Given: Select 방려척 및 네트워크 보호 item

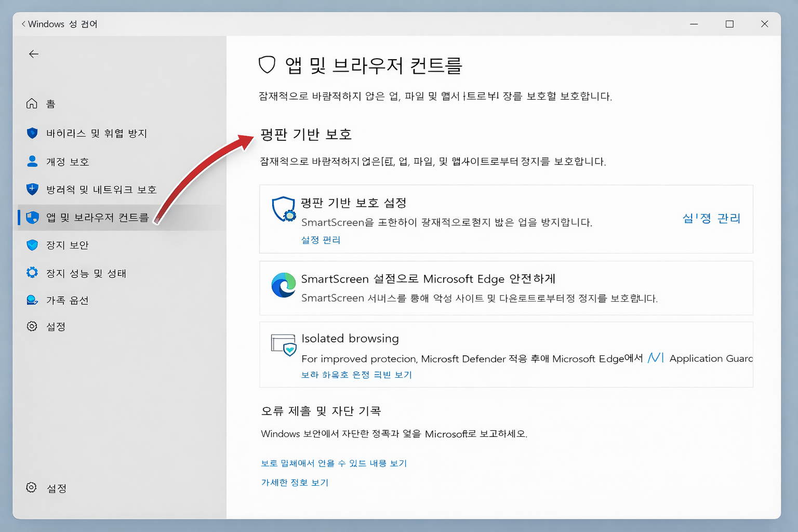Looking at the screenshot, I should click(x=101, y=190).
